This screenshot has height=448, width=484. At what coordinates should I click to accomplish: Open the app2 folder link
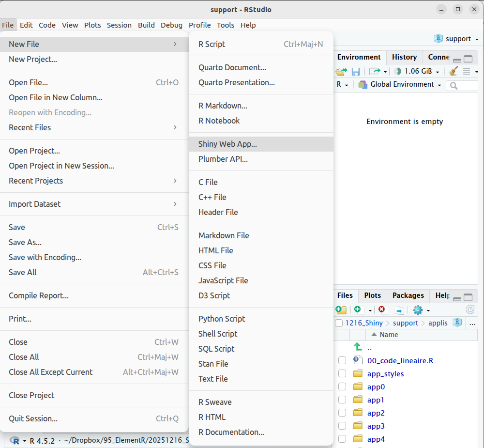(x=376, y=413)
